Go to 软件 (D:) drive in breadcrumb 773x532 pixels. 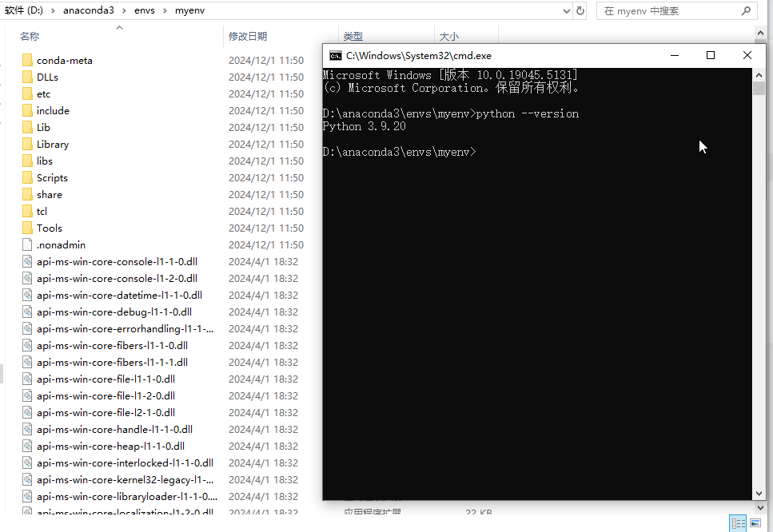(x=23, y=11)
